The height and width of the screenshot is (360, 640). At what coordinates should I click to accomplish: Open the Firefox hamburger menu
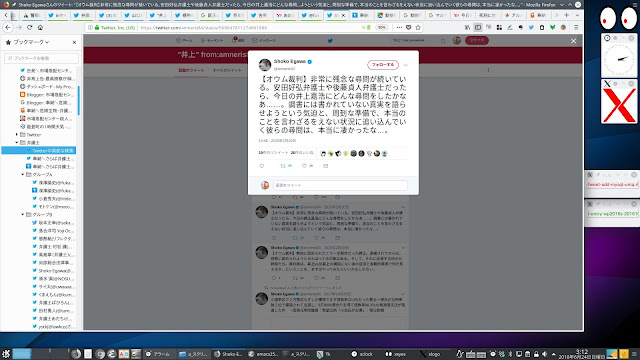tap(576, 27)
